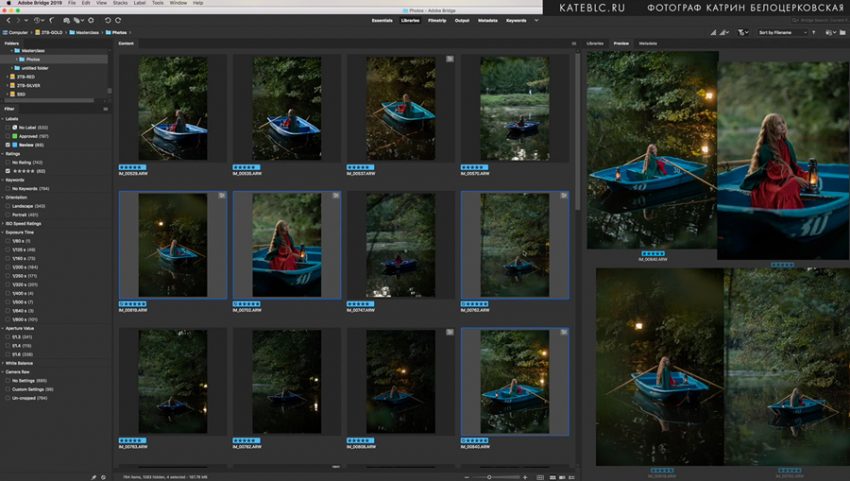850x481 pixels.
Task: Click the Refine review mode icon
Action: click(x=78, y=21)
